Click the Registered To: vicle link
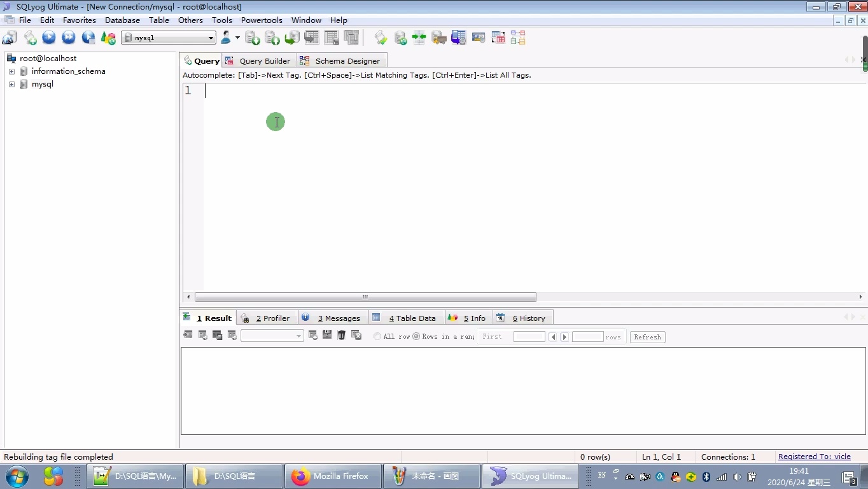 (x=814, y=457)
